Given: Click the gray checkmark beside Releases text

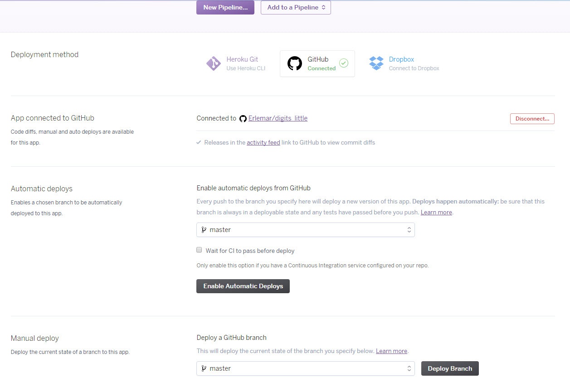Looking at the screenshot, I should pos(199,142).
